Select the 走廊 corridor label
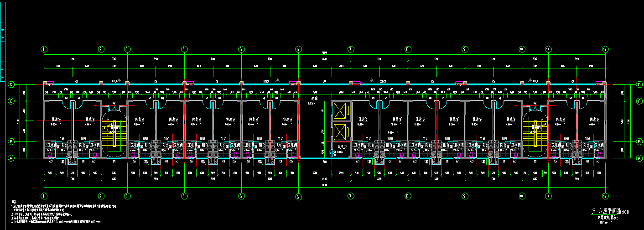 [x=314, y=99]
